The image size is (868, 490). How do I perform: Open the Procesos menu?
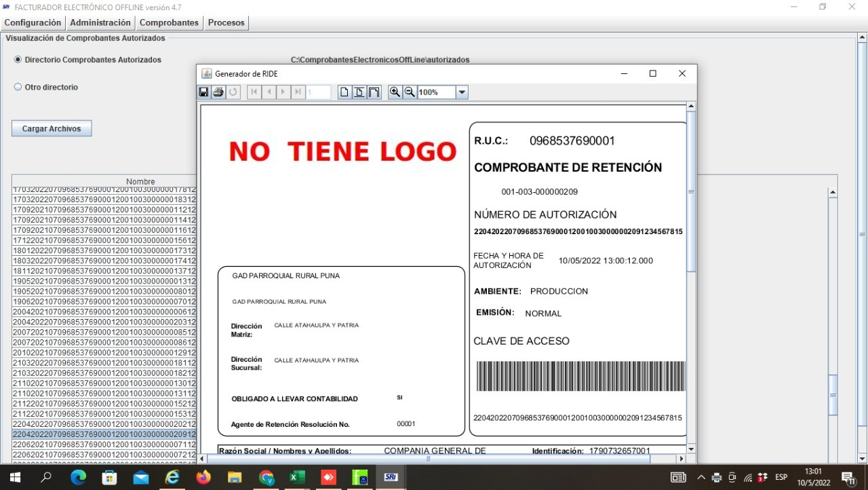tap(226, 23)
